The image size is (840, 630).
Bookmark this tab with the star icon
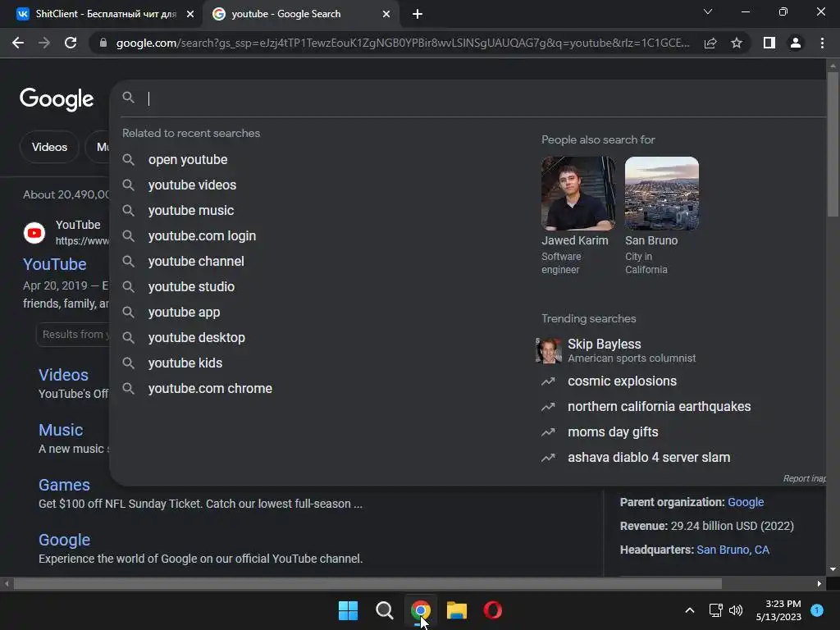pyautogui.click(x=737, y=43)
